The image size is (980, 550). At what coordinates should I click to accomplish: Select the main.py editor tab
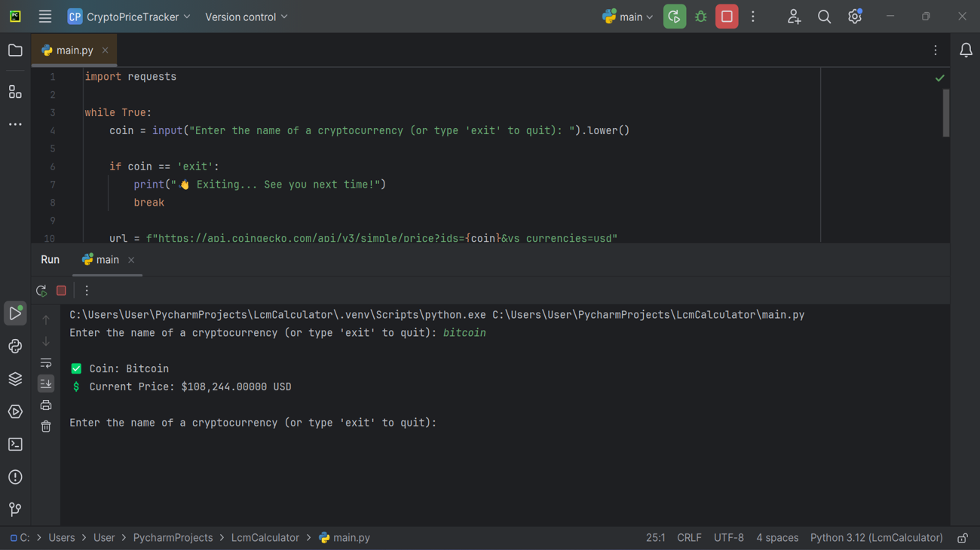(x=74, y=50)
